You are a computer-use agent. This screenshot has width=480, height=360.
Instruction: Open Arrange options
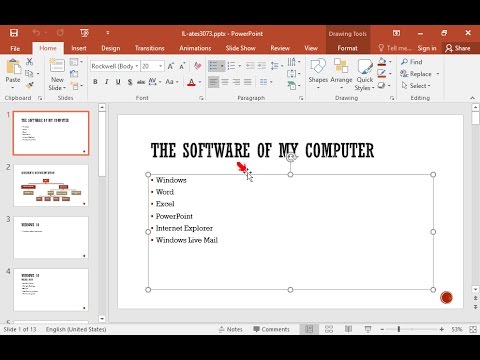(x=341, y=74)
